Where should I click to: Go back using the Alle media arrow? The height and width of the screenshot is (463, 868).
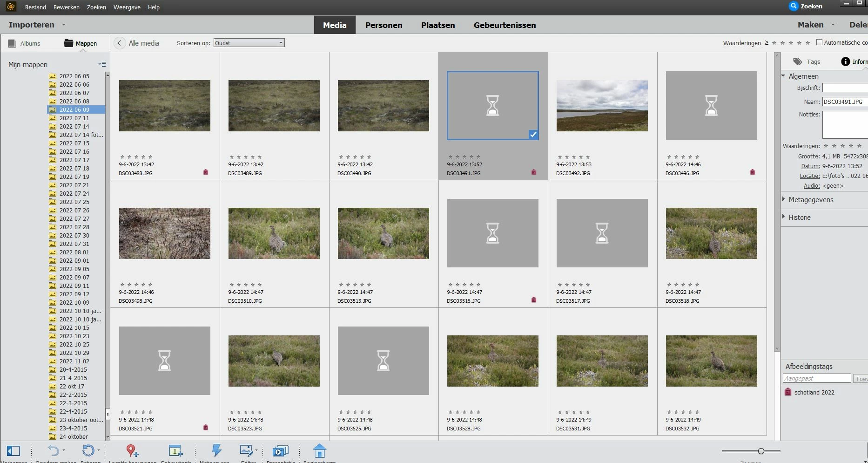tap(120, 43)
